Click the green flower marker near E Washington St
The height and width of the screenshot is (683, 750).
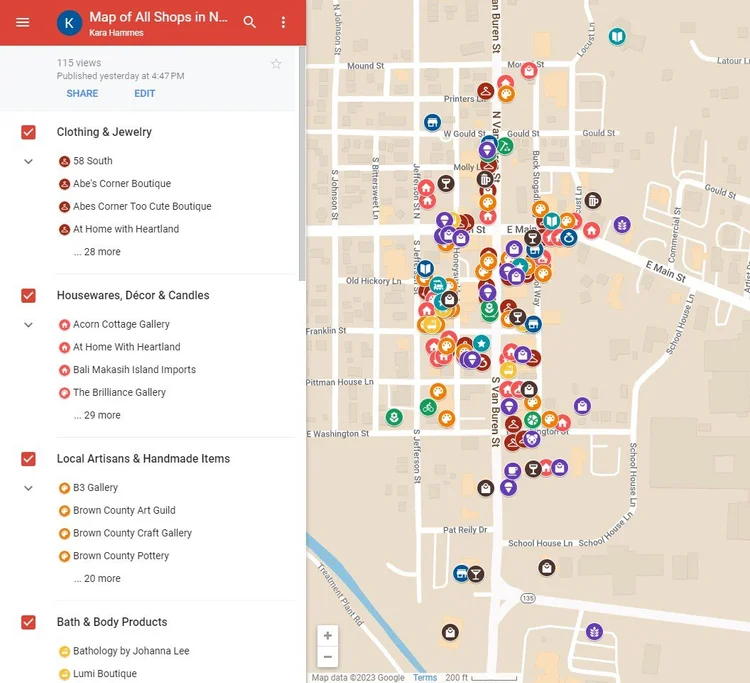click(x=394, y=417)
